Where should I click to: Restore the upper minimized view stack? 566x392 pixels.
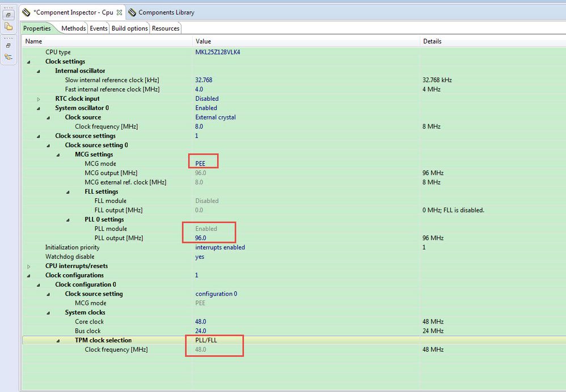pyautogui.click(x=9, y=15)
